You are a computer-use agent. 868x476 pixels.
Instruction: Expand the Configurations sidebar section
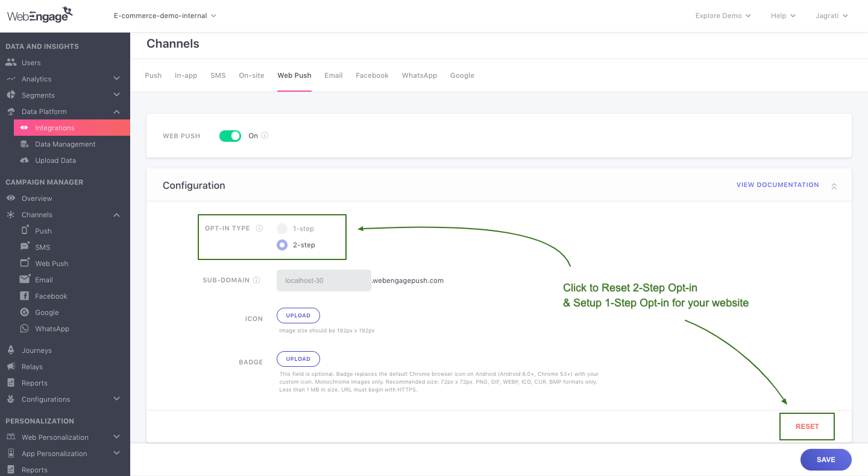click(x=116, y=399)
